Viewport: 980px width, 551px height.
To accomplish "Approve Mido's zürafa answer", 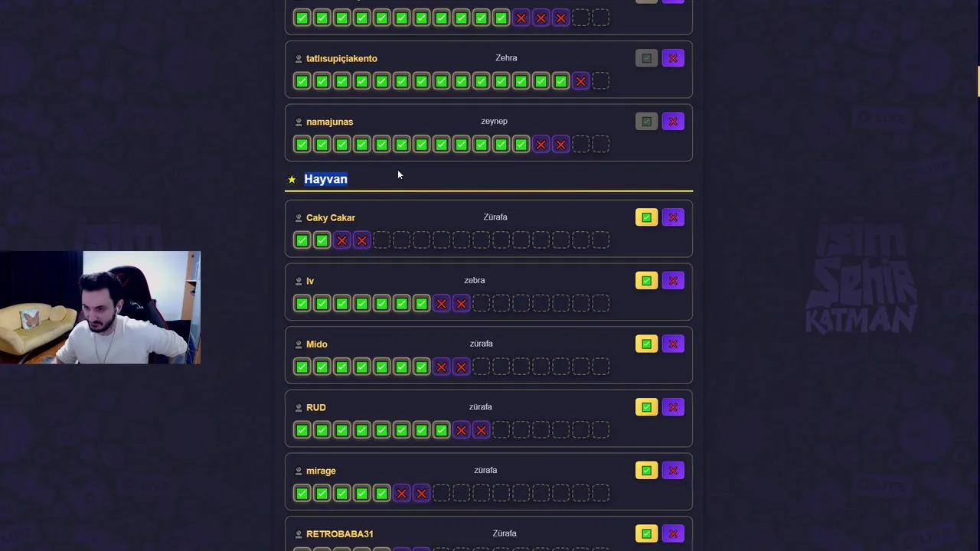I will (x=646, y=344).
